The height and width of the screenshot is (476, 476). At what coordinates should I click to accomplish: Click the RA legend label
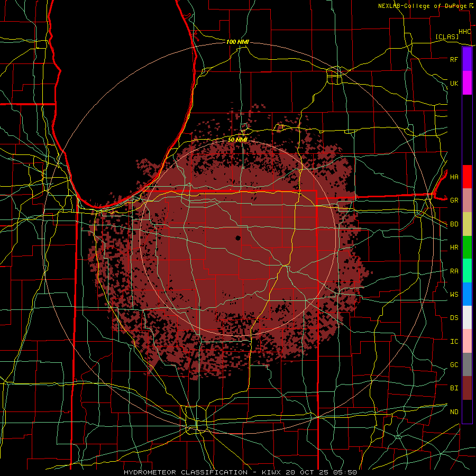click(454, 271)
